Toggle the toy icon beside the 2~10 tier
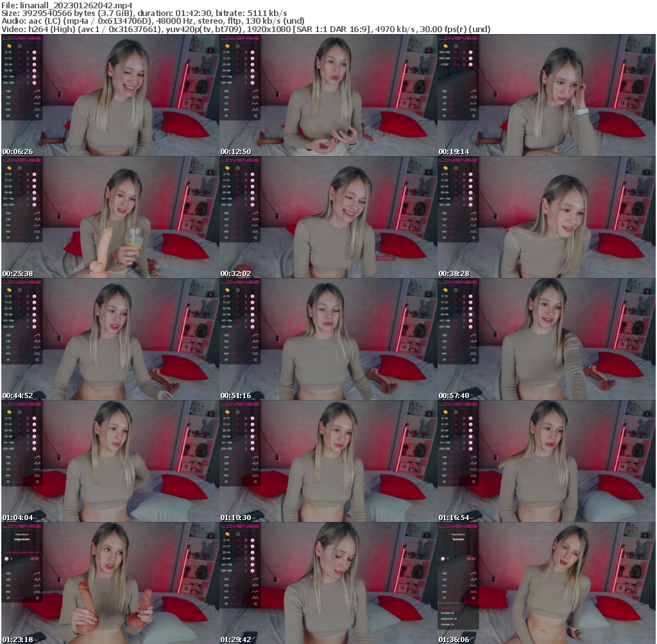The height and width of the screenshot is (644, 657). pos(35,52)
